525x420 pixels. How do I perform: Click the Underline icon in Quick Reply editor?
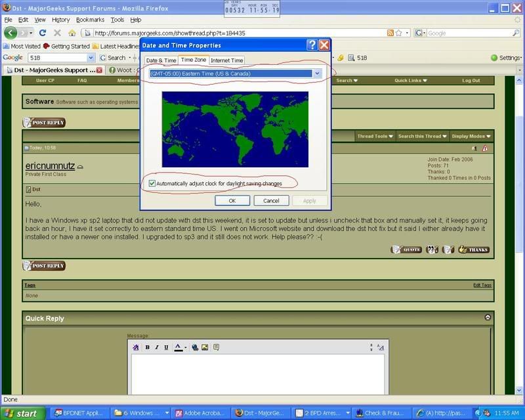pos(166,347)
